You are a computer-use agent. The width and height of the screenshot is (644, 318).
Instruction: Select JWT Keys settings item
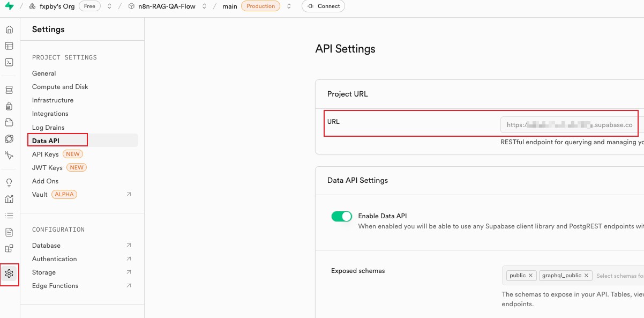tap(47, 167)
